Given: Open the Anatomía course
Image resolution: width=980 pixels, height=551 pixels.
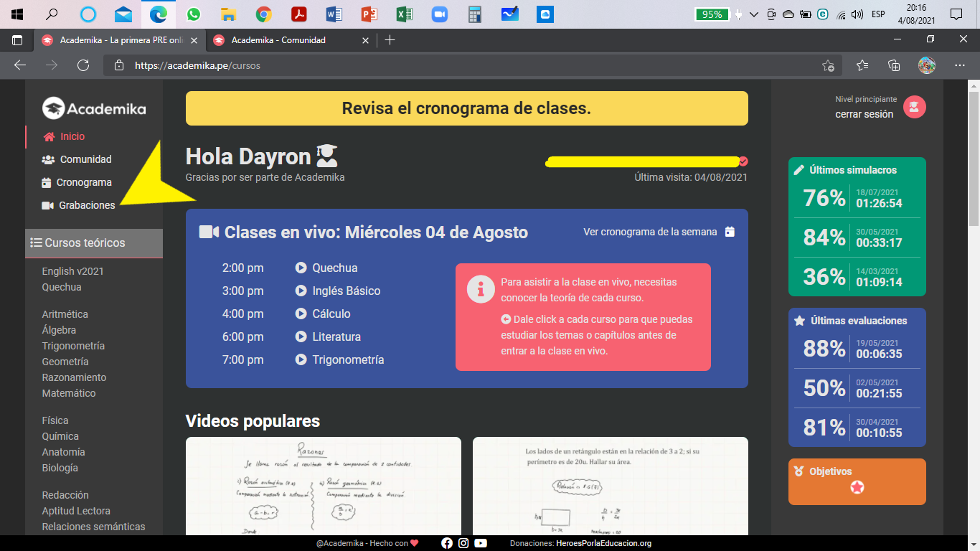Looking at the screenshot, I should tap(63, 452).
